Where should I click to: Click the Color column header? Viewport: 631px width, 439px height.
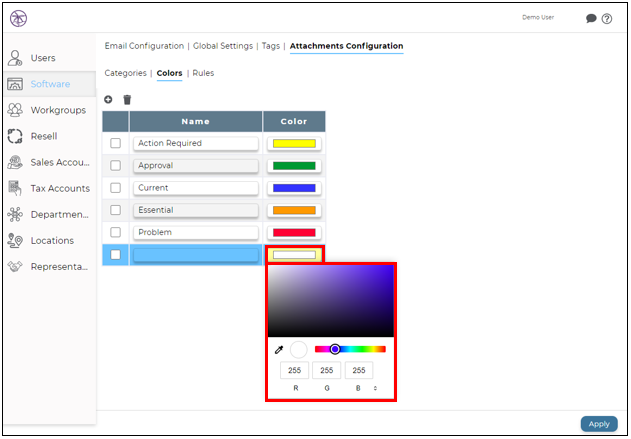click(x=294, y=122)
